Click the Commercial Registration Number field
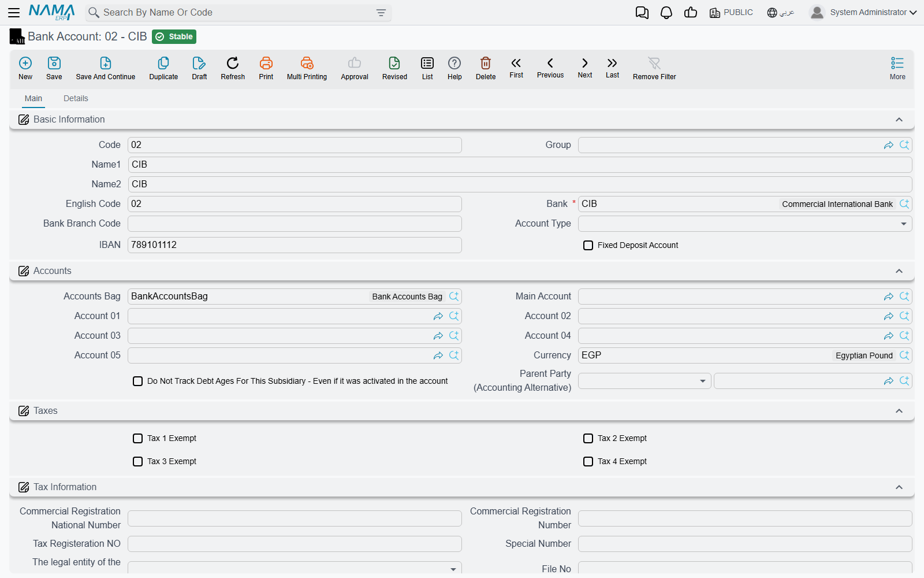The height and width of the screenshot is (578, 924). (x=745, y=518)
